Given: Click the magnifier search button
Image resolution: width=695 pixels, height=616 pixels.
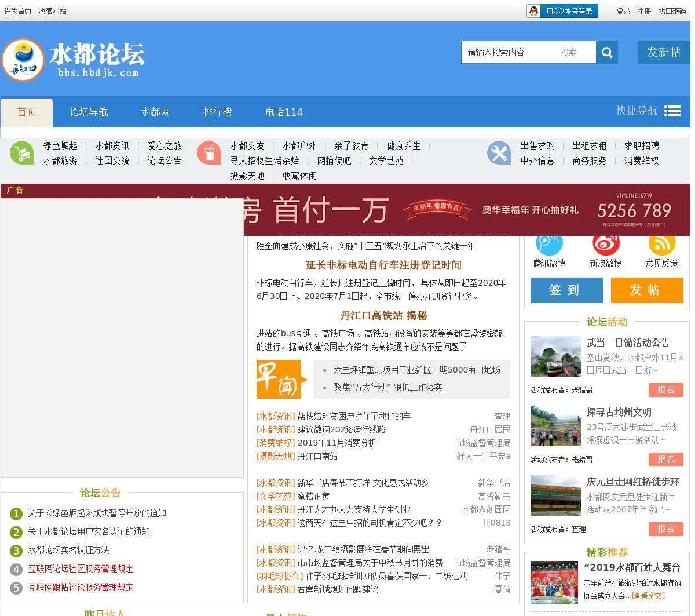Looking at the screenshot, I should pyautogui.click(x=606, y=52).
